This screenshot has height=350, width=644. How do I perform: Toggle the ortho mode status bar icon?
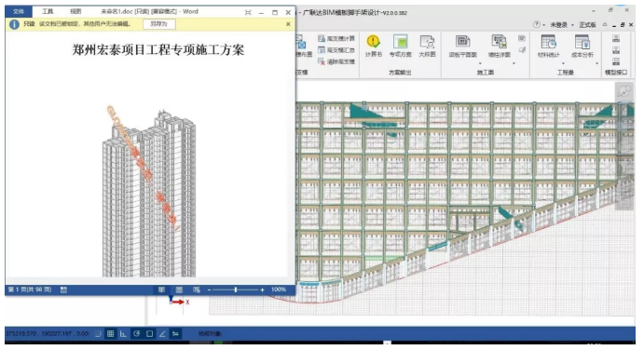(123, 333)
